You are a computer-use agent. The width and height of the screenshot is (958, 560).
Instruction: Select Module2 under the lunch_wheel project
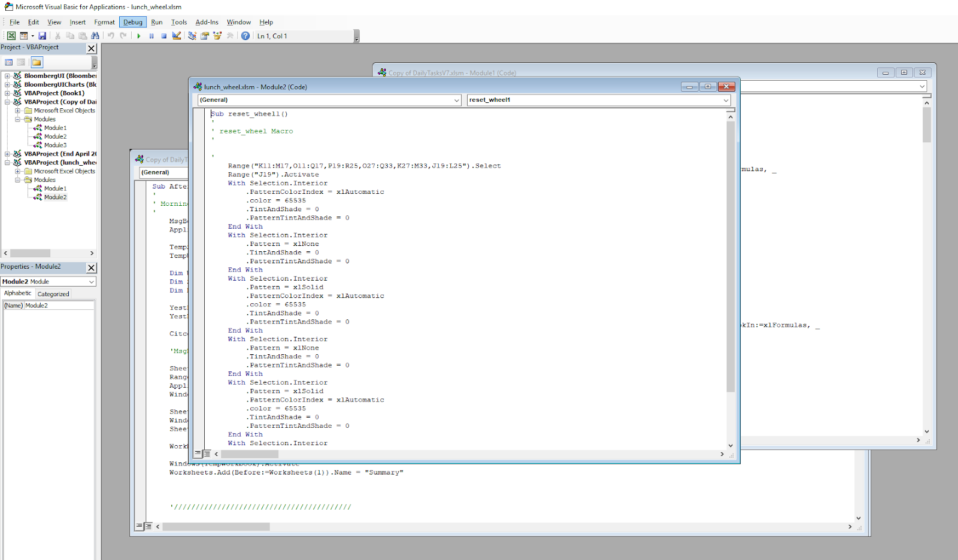[x=55, y=197]
